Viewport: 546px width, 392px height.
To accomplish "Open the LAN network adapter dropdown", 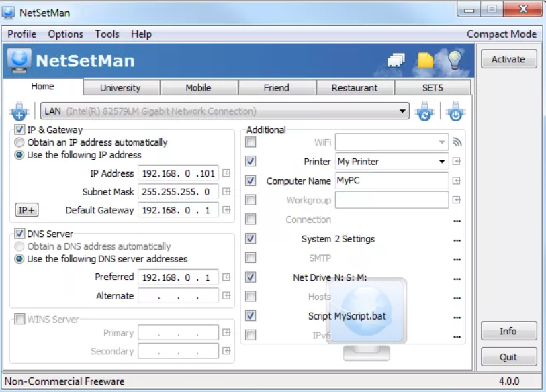I will pyautogui.click(x=402, y=111).
